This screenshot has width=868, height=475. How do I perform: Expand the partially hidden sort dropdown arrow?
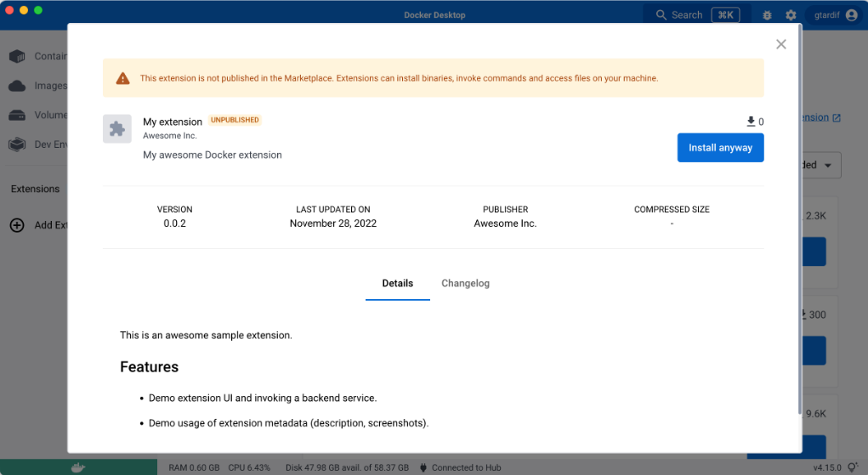pos(827,166)
